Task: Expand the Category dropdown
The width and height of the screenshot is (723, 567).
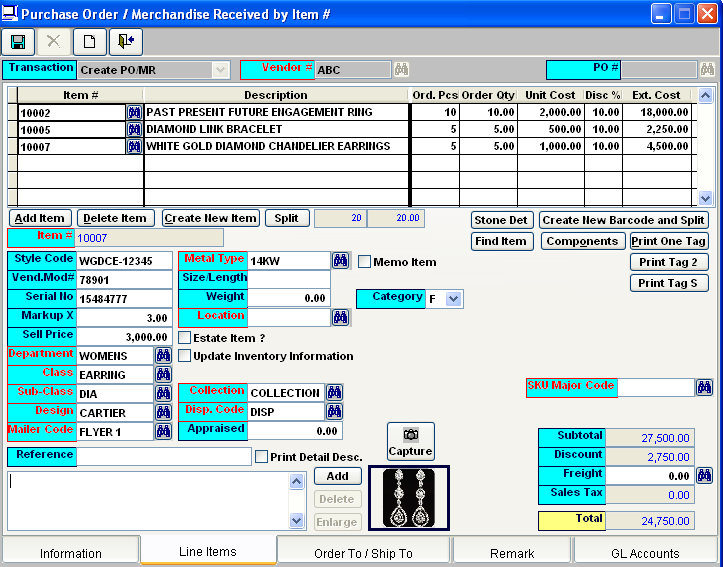Action: (x=453, y=299)
